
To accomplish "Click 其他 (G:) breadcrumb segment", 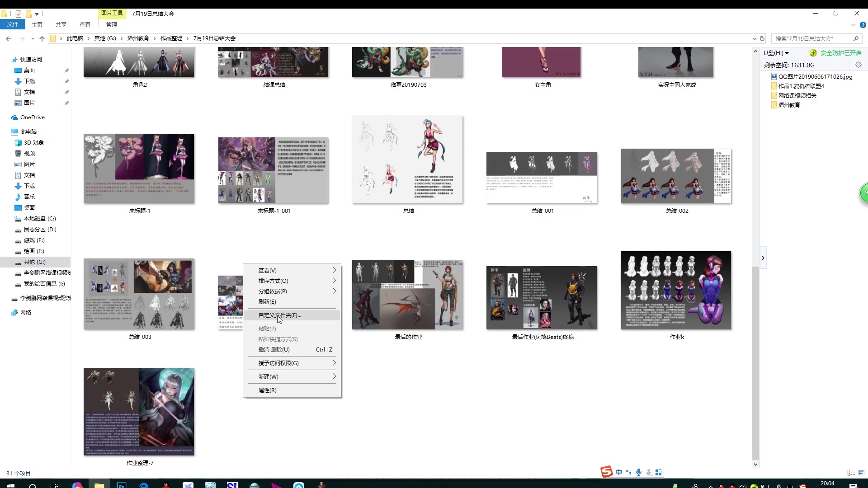I will (x=105, y=38).
